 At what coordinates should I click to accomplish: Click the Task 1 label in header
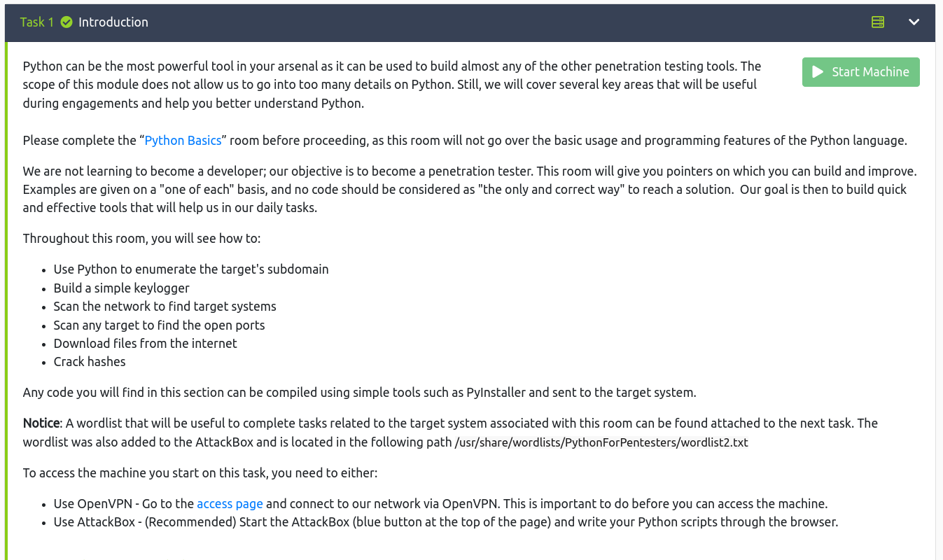(36, 22)
